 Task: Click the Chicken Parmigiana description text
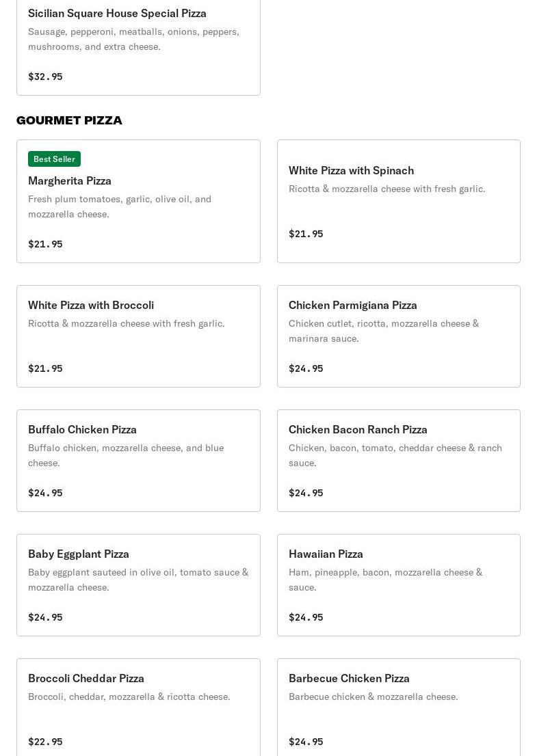(383, 331)
